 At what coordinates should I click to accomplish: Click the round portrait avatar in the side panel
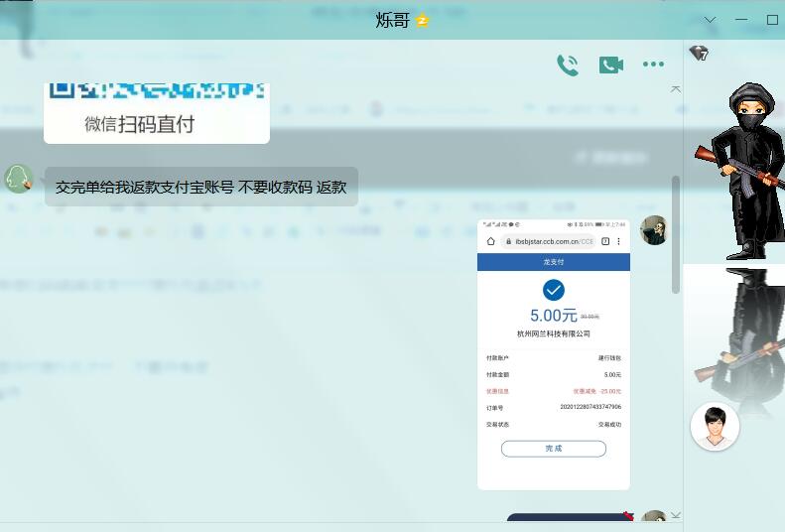point(715,426)
